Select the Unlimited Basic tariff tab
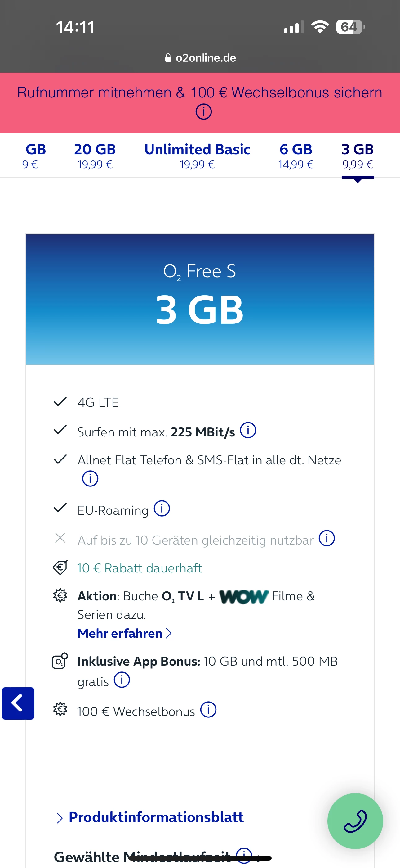The height and width of the screenshot is (868, 400). coord(197,155)
